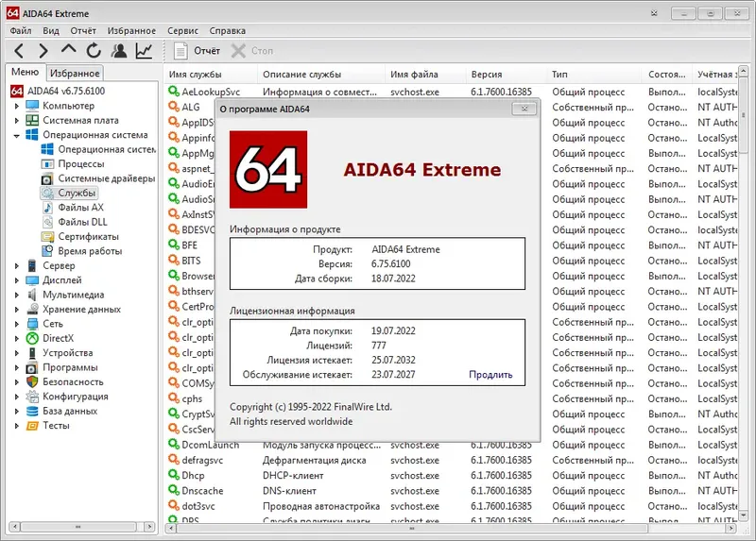Open the Справка menu
Image resolution: width=756 pixels, height=541 pixels.
pos(227,30)
